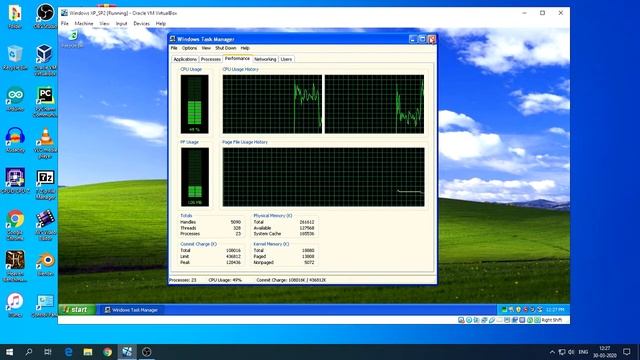Open Oracle VM VirtualBox desktop shortcut

point(45,60)
